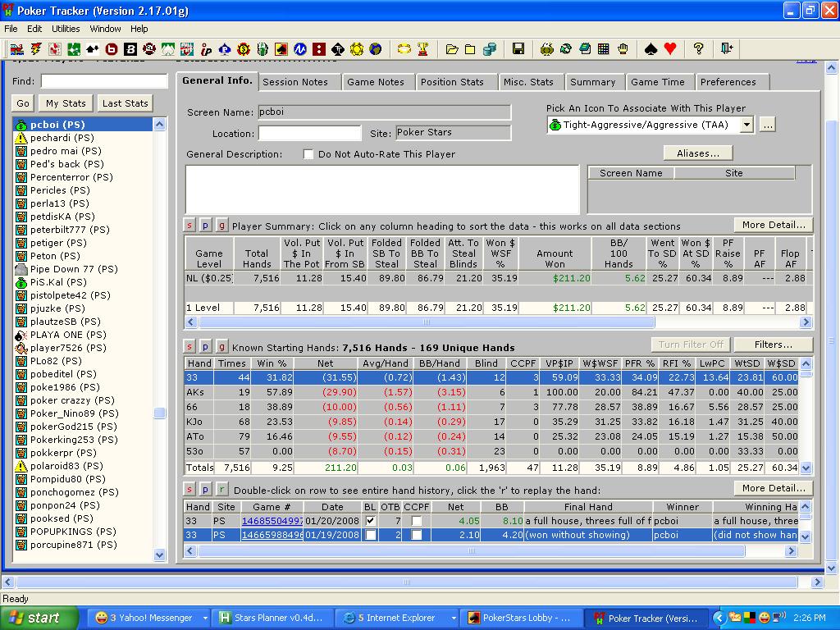Toggle CCPF checkbox in game 14685504997 row
840x630 pixels.
pos(416,521)
